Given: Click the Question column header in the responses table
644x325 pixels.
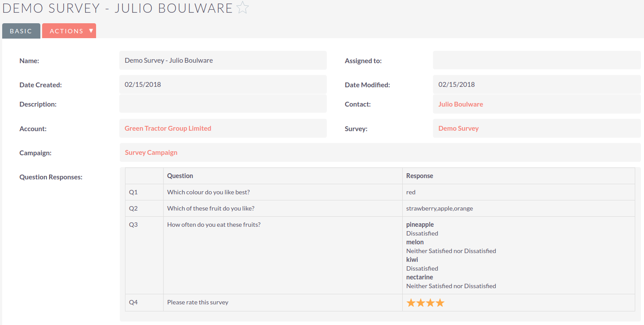Looking at the screenshot, I should coord(180,175).
